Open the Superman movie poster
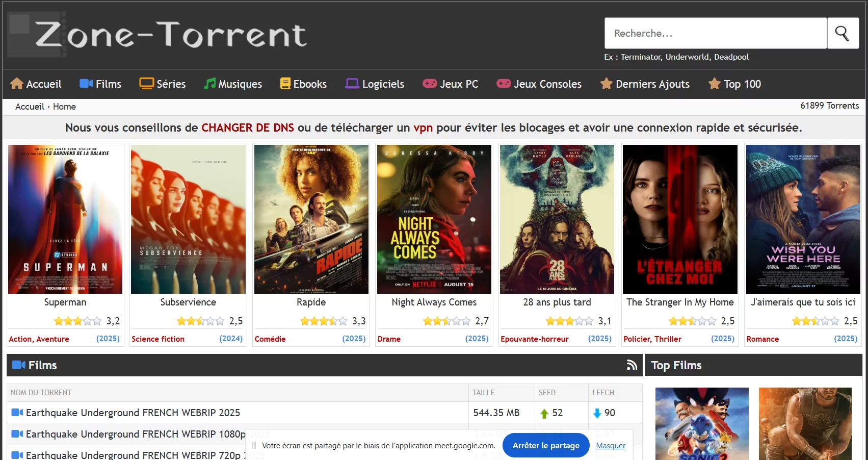The width and height of the screenshot is (868, 460). click(65, 219)
